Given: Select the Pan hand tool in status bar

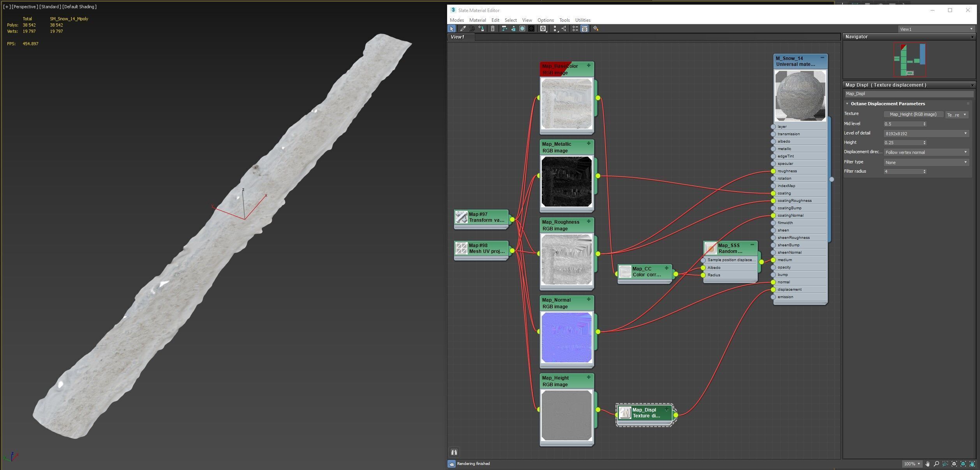Looking at the screenshot, I should click(x=927, y=464).
